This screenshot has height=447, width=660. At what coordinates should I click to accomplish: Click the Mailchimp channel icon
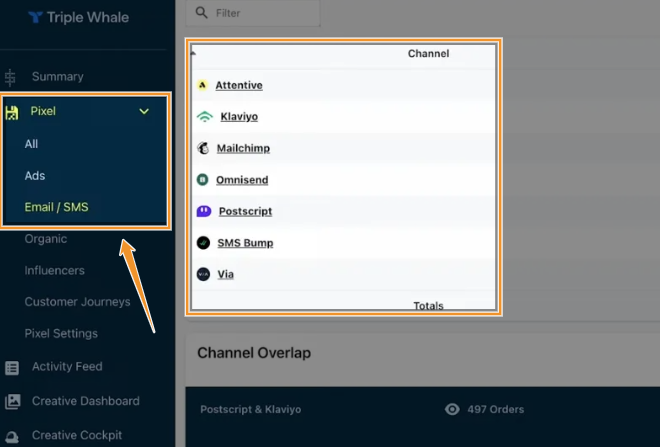203,149
